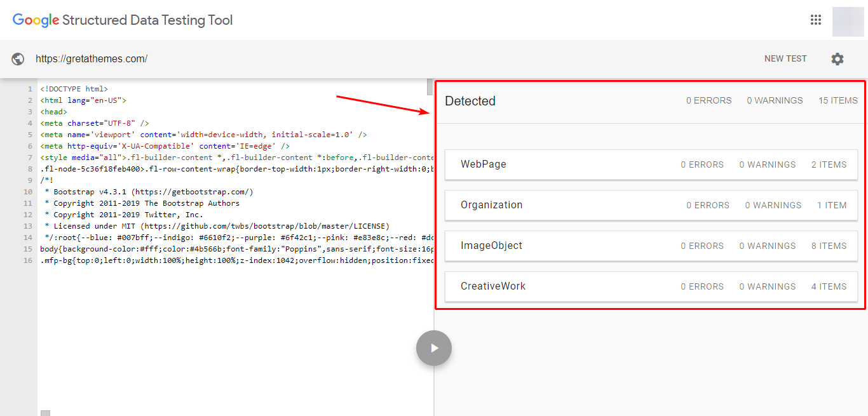868x416 pixels.
Task: Click the Structured Data Testing Tool title
Action: 147,20
